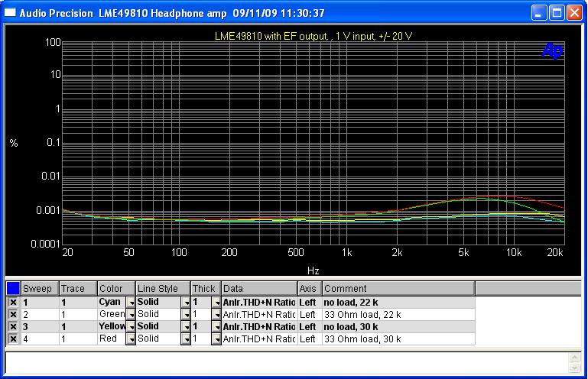Click the Sweep column header
The image size is (588, 379).
(x=40, y=289)
